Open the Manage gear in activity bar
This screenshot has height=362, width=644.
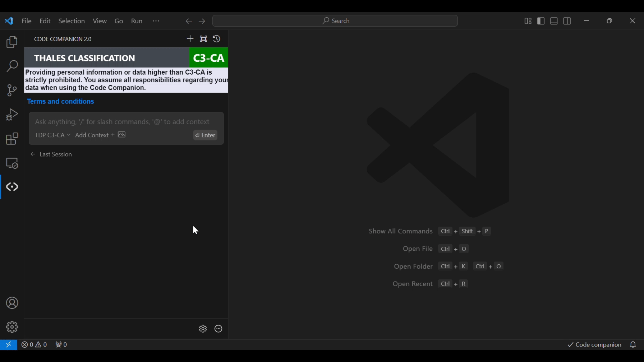(x=12, y=327)
